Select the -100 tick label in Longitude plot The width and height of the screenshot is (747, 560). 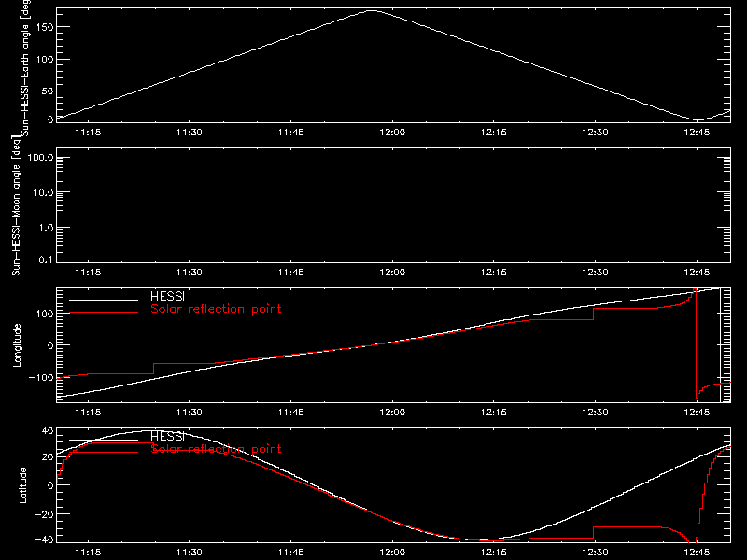pos(41,377)
